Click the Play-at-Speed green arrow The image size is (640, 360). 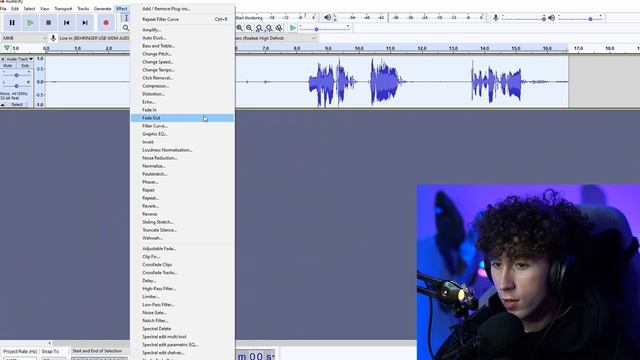point(293,28)
